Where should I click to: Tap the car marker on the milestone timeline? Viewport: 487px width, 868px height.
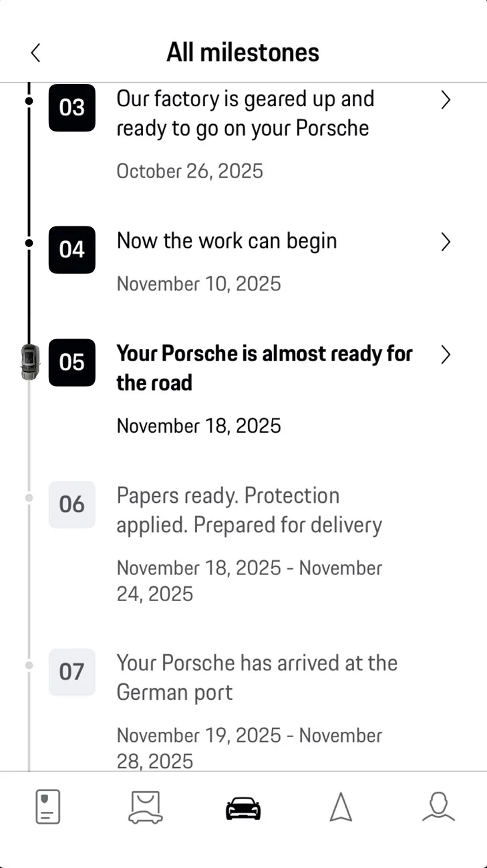pyautogui.click(x=29, y=363)
